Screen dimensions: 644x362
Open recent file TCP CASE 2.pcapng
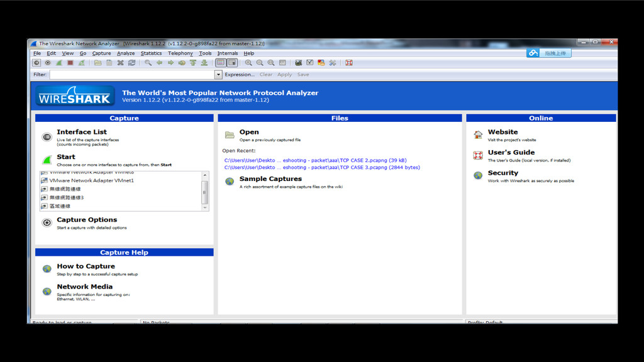[316, 160]
